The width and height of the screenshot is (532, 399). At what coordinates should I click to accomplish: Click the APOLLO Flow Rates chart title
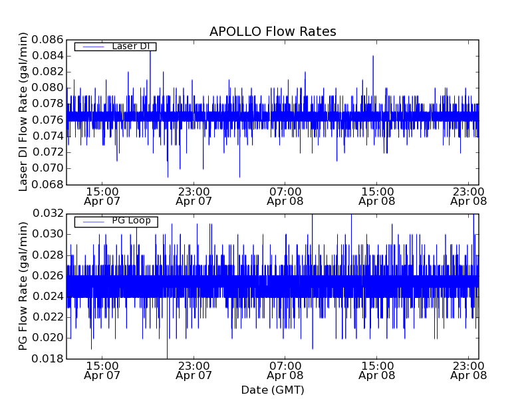[x=273, y=31]
